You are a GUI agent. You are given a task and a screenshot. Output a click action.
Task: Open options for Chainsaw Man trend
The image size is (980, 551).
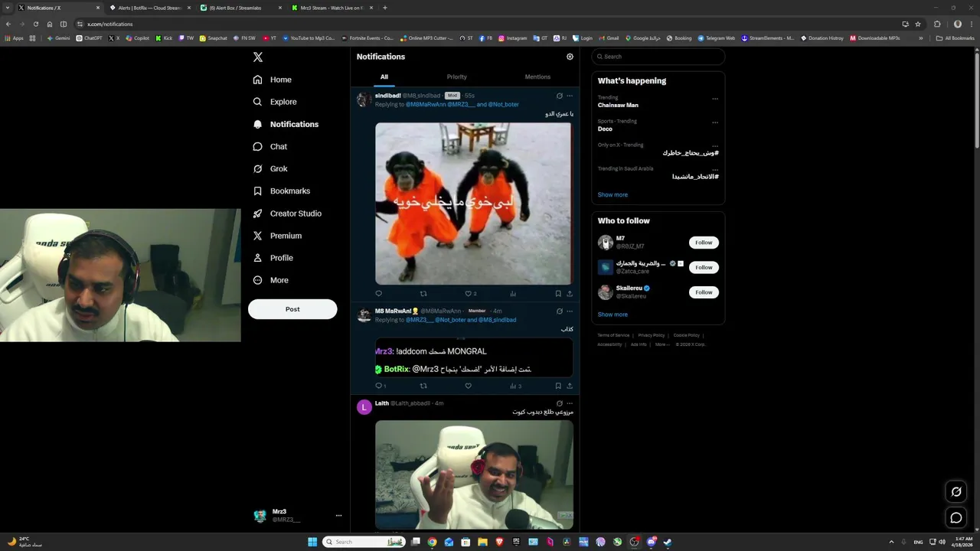pyautogui.click(x=715, y=99)
